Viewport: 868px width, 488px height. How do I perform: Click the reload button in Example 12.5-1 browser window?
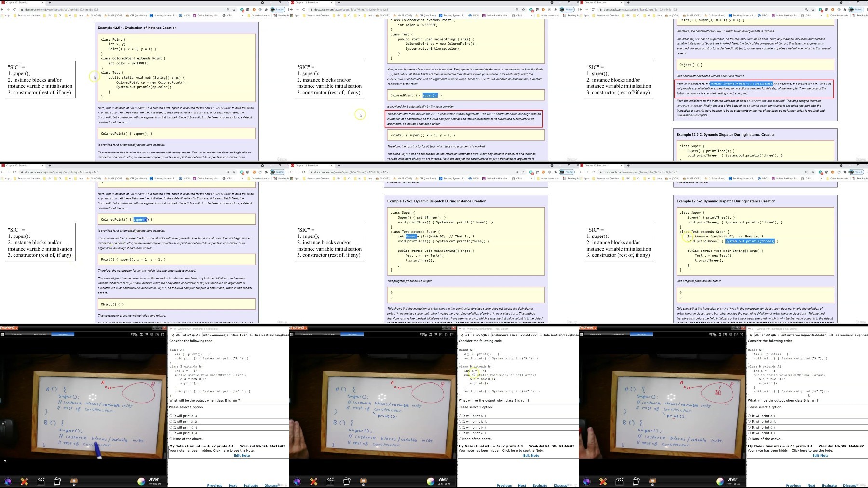point(14,10)
